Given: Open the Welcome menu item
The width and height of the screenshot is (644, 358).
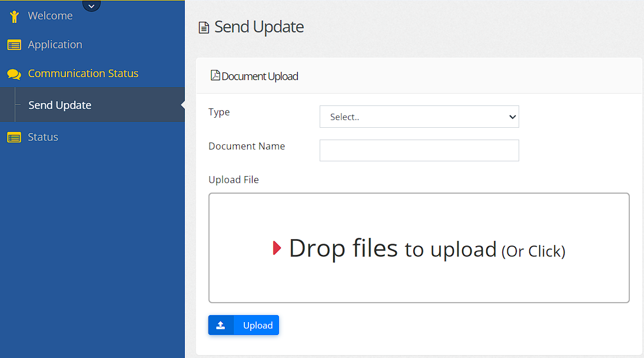Looking at the screenshot, I should [x=50, y=16].
